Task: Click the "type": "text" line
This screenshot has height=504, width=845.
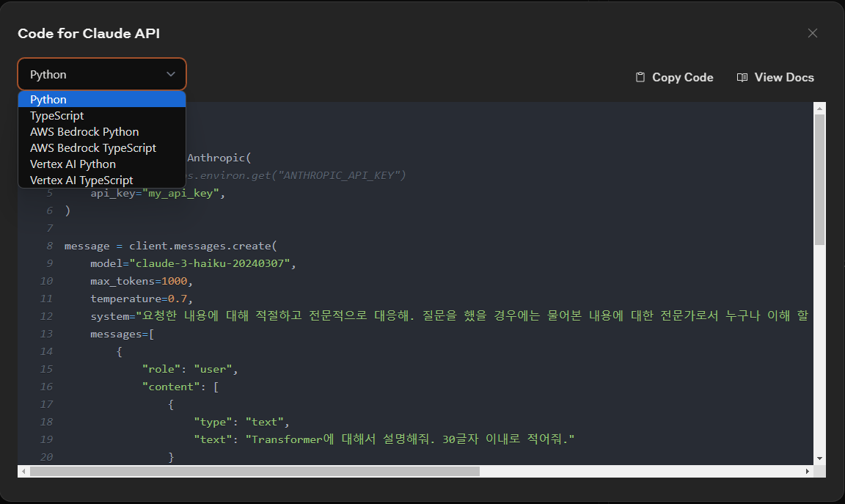Action: (x=241, y=422)
